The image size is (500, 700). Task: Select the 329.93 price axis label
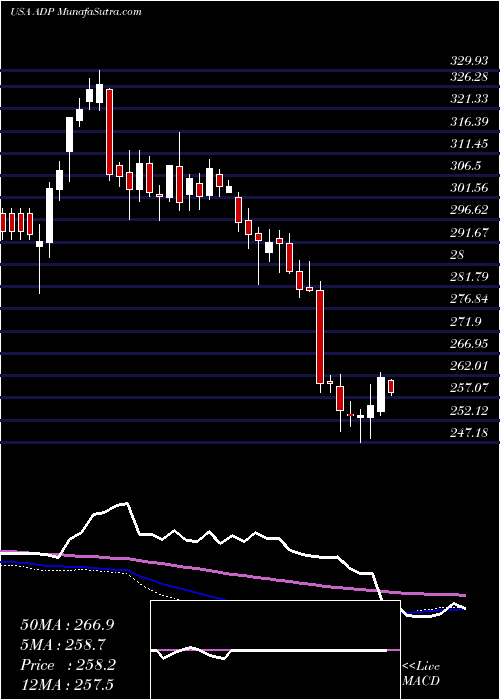coord(469,59)
